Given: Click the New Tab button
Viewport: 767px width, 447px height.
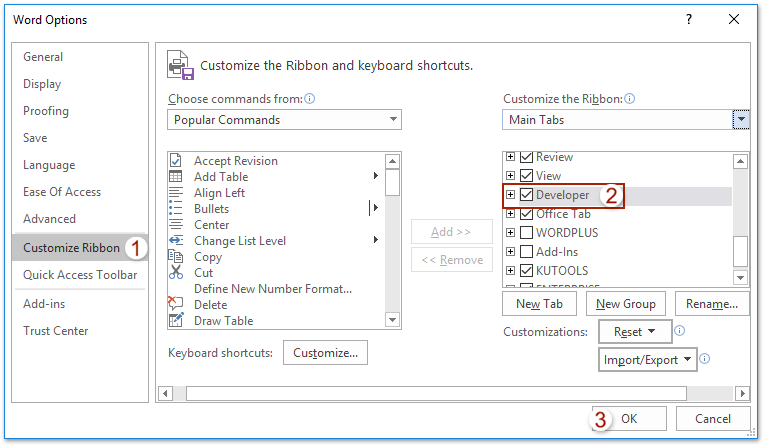Looking at the screenshot, I should click(540, 304).
